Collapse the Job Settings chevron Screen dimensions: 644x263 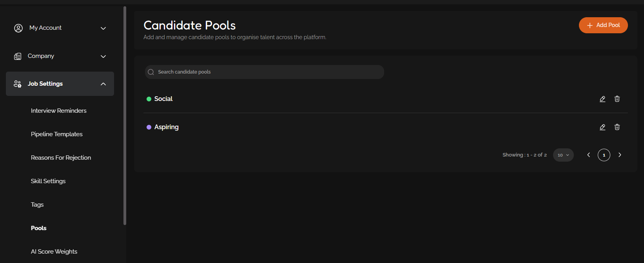point(103,84)
